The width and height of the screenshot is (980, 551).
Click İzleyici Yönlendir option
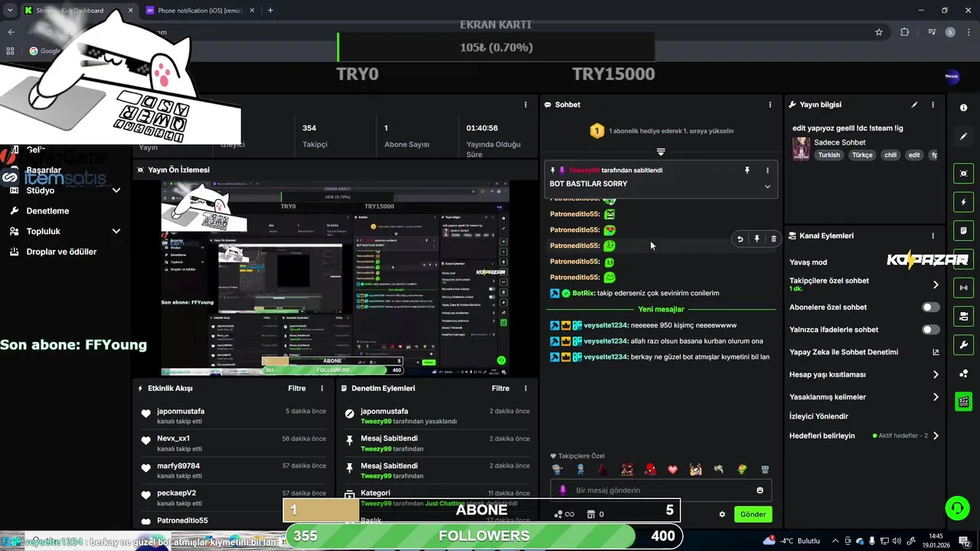[818, 416]
